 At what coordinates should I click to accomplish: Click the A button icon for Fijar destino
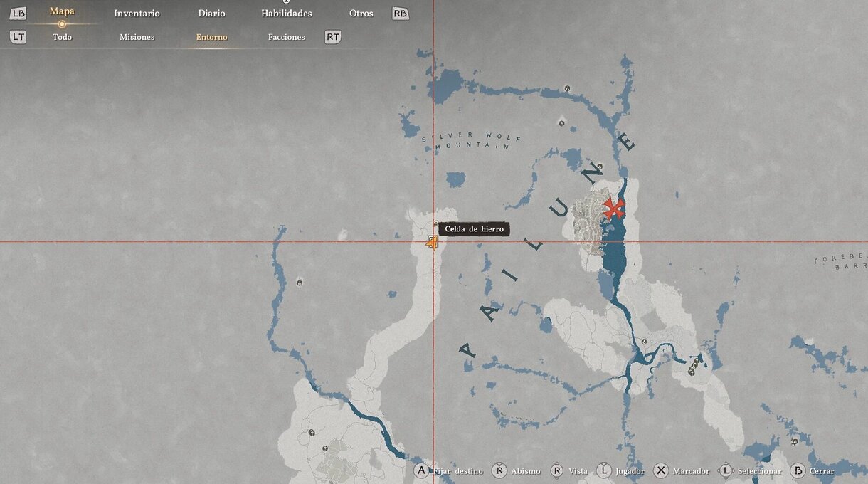[421, 471]
